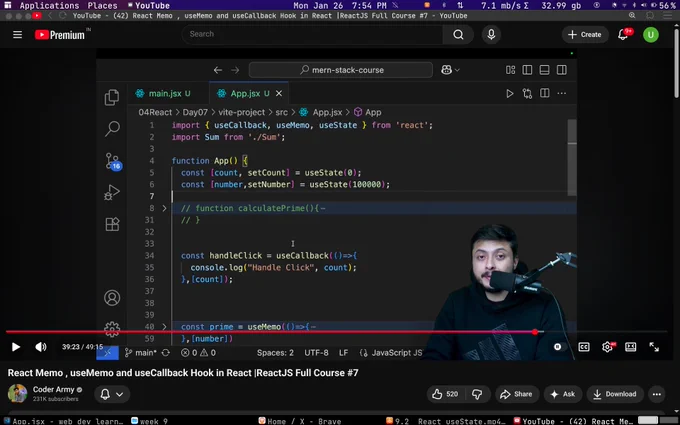The image size is (680, 425).
Task: Toggle VS Code bottom panel layout icon
Action: click(x=544, y=70)
